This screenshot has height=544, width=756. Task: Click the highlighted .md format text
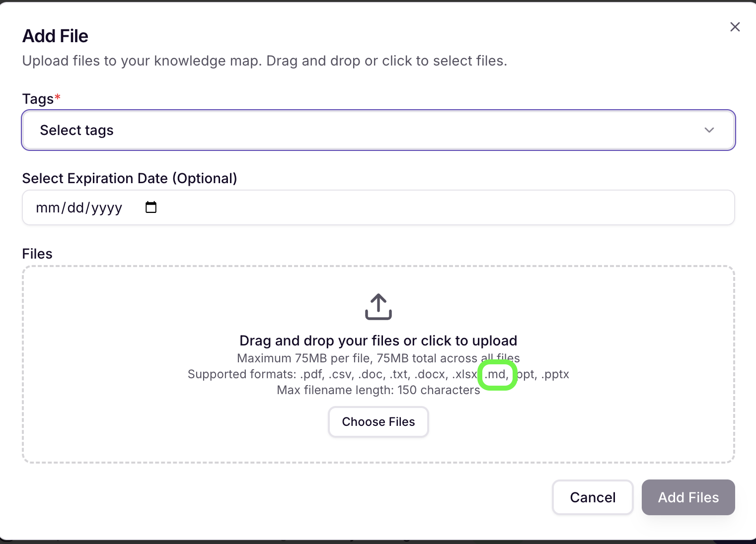click(x=497, y=374)
